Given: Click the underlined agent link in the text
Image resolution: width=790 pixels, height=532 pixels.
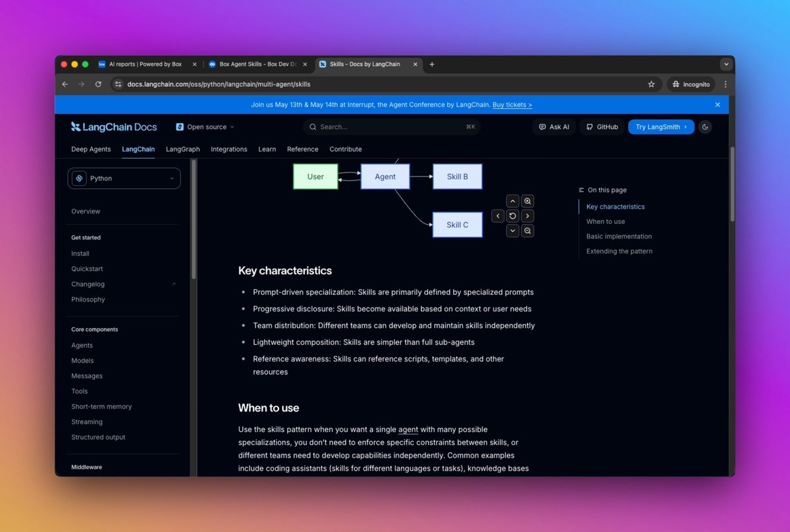Looking at the screenshot, I should [x=408, y=429].
